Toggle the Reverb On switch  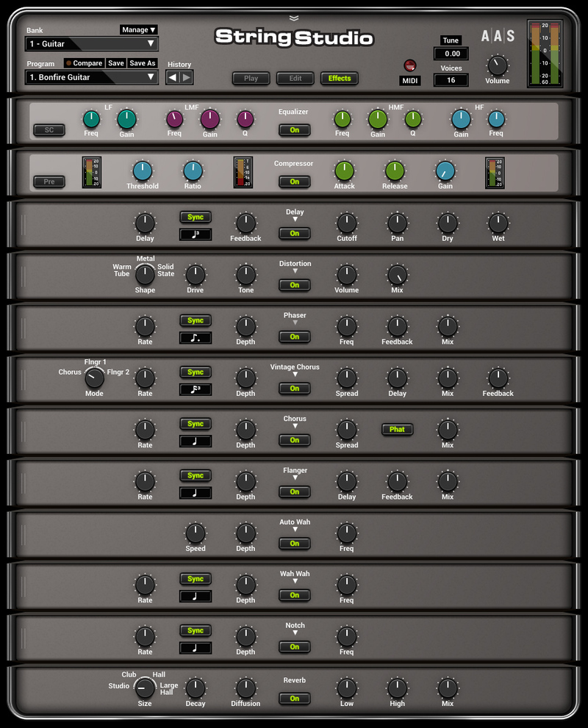(x=295, y=699)
